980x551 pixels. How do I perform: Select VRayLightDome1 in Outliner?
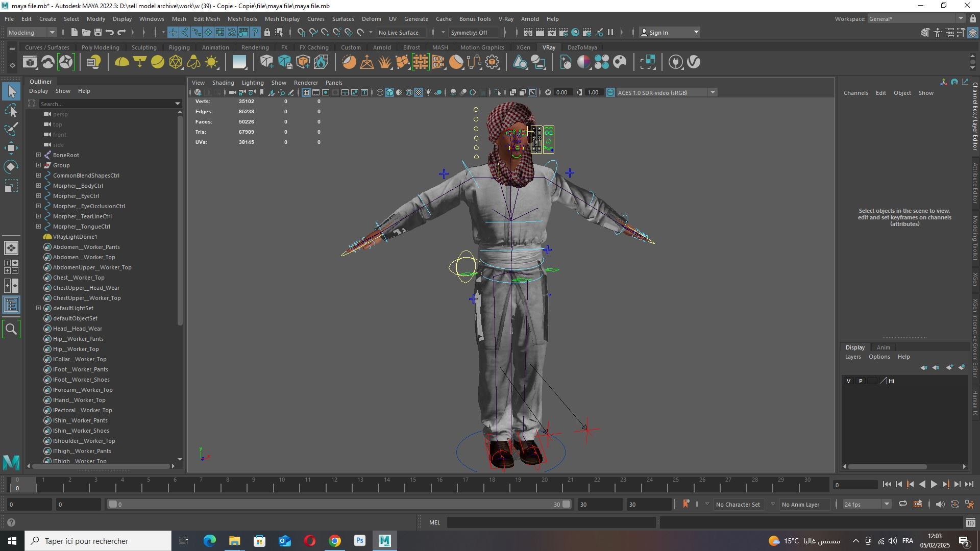[x=75, y=237]
